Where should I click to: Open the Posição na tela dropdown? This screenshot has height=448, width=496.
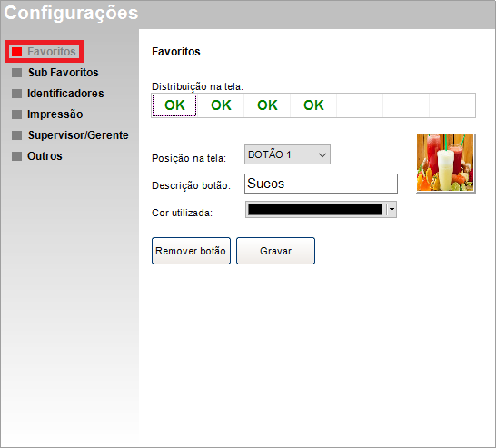coord(287,154)
